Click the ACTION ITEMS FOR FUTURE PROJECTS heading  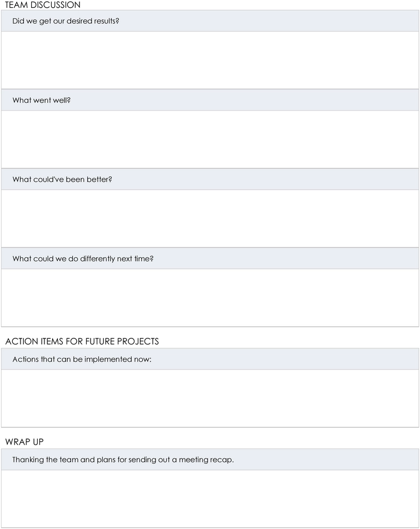[82, 341]
